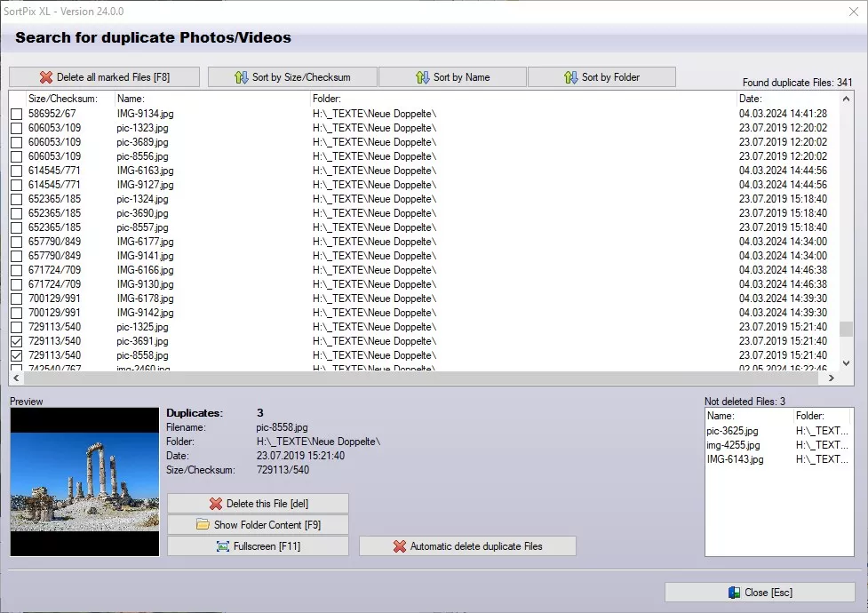Uncheck the checkbox for pic-8558.jpg
The height and width of the screenshot is (613, 868).
(16, 355)
